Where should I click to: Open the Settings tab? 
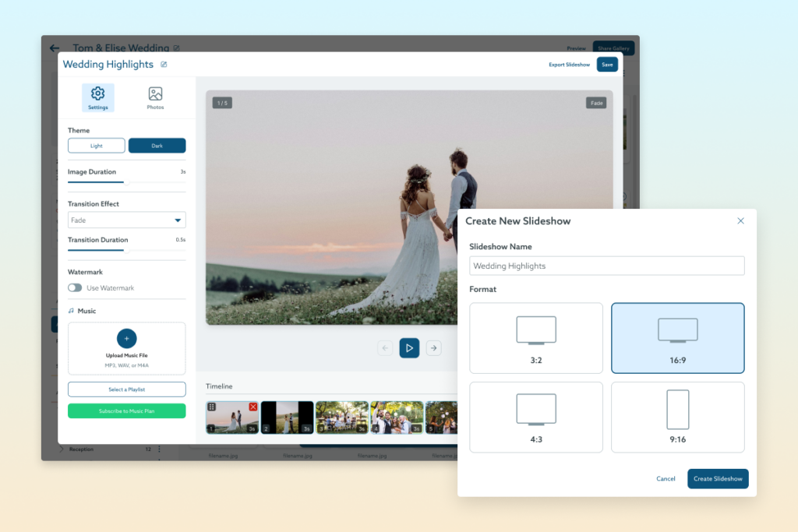97,97
